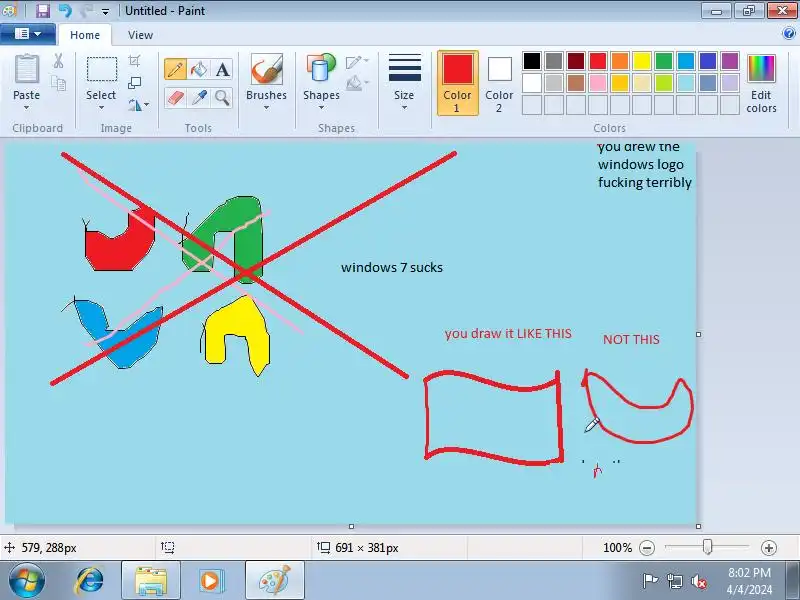800x600 pixels.
Task: Click the Paste clipboard icon
Action: coord(27,69)
